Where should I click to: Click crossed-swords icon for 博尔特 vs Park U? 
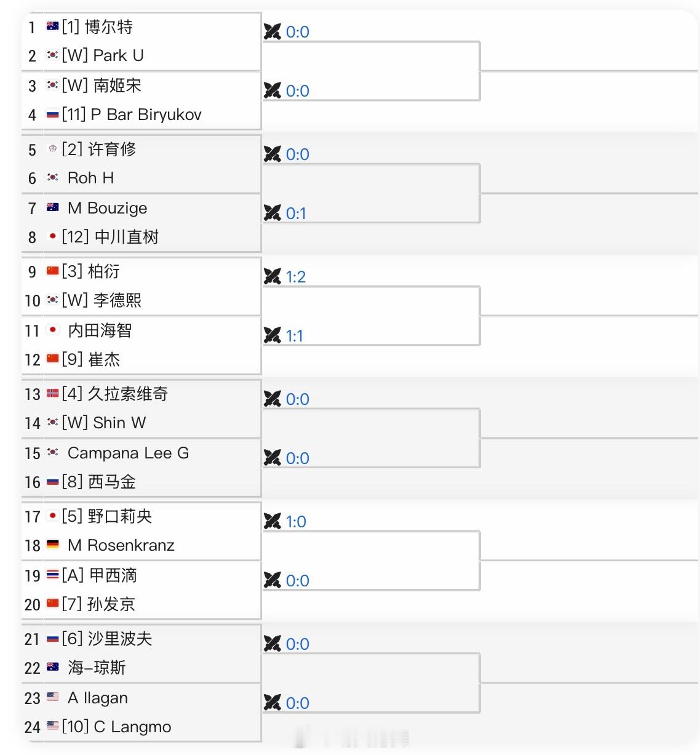272,31
